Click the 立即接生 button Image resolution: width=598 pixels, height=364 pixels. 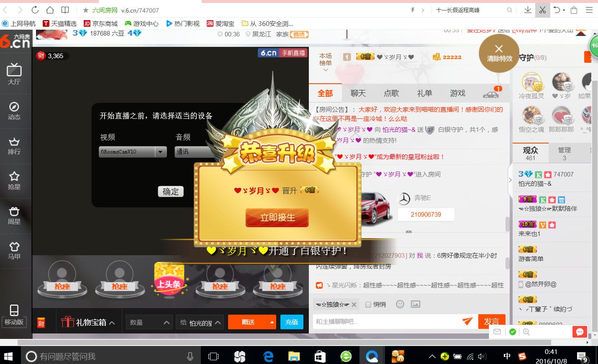[x=277, y=218]
